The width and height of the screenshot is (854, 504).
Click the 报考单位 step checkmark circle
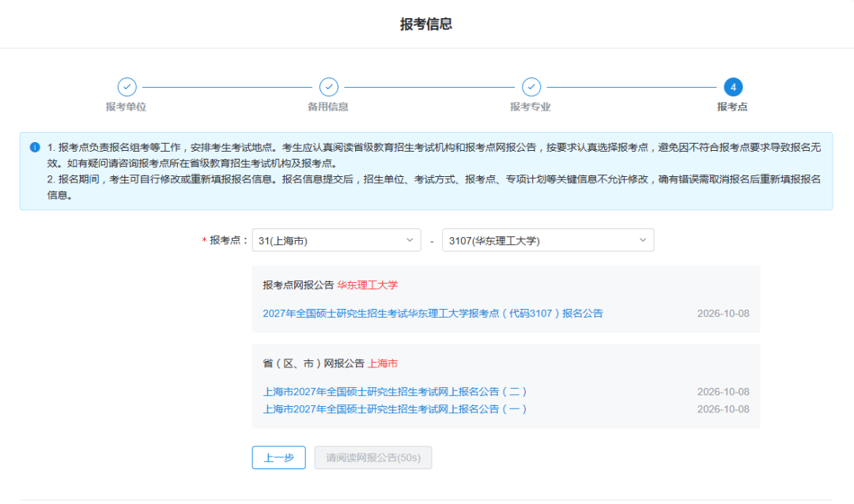127,87
